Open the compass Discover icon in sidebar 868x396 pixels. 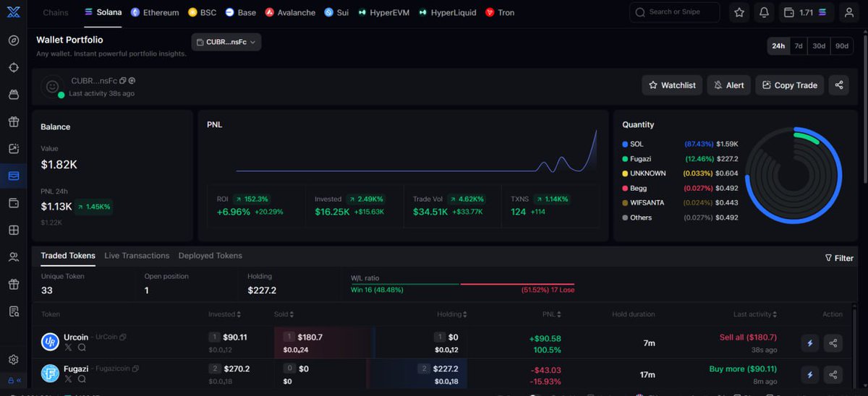(x=14, y=40)
